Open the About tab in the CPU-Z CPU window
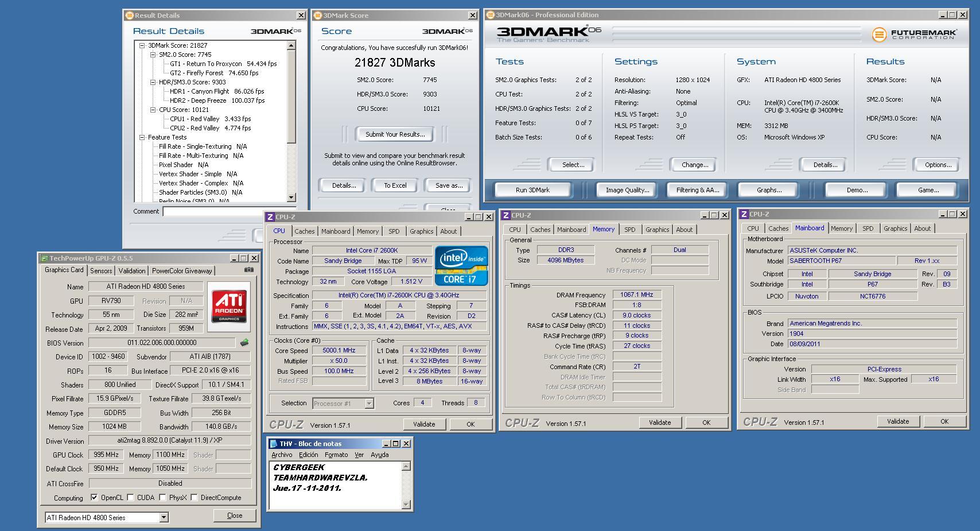980x531 pixels. pyautogui.click(x=449, y=231)
